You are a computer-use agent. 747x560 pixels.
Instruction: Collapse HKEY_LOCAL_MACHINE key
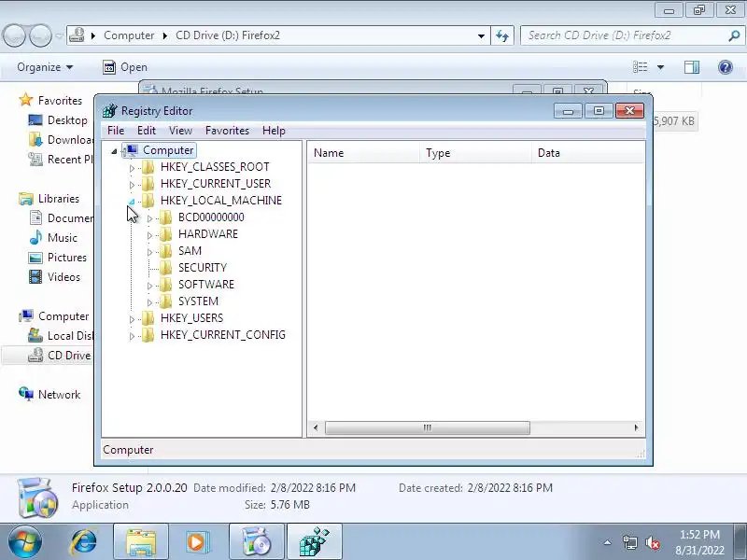coord(132,201)
